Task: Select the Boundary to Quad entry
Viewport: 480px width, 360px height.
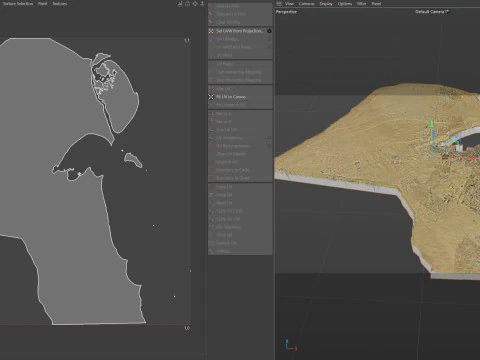Action: [x=240, y=178]
